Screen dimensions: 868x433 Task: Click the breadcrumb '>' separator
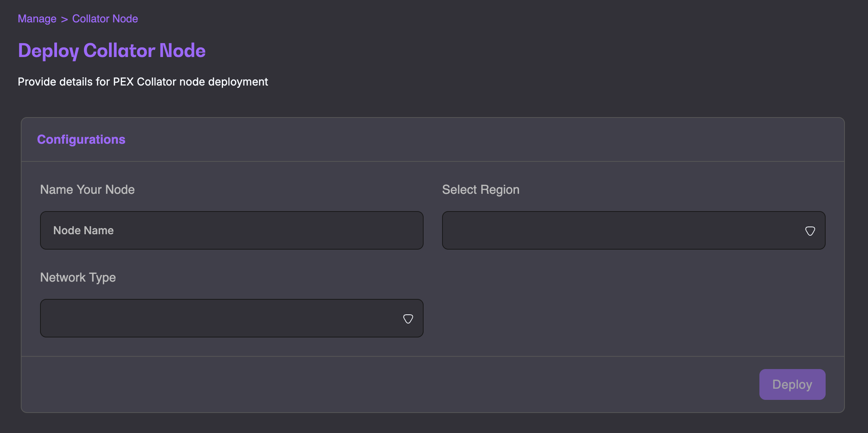(x=64, y=19)
